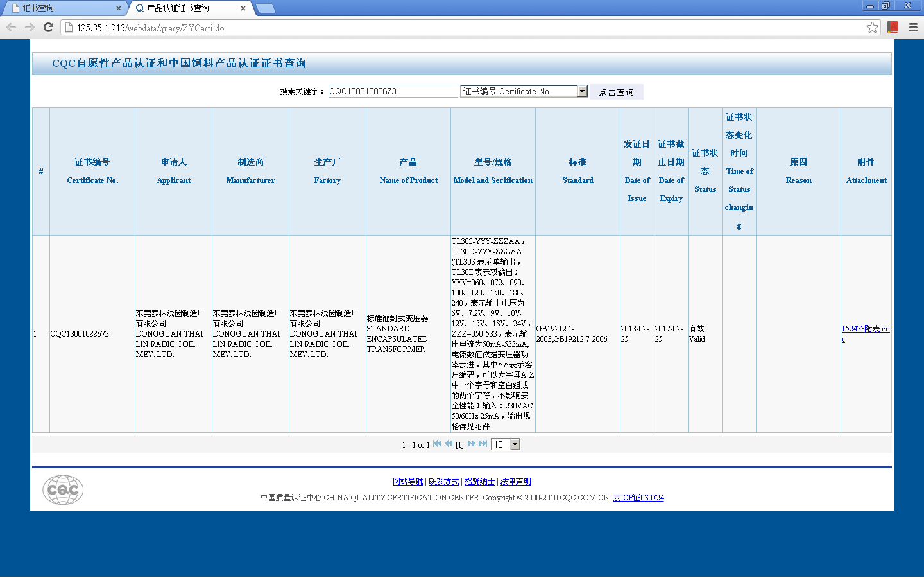Open the 京ICP证030724 link

pos(638,498)
